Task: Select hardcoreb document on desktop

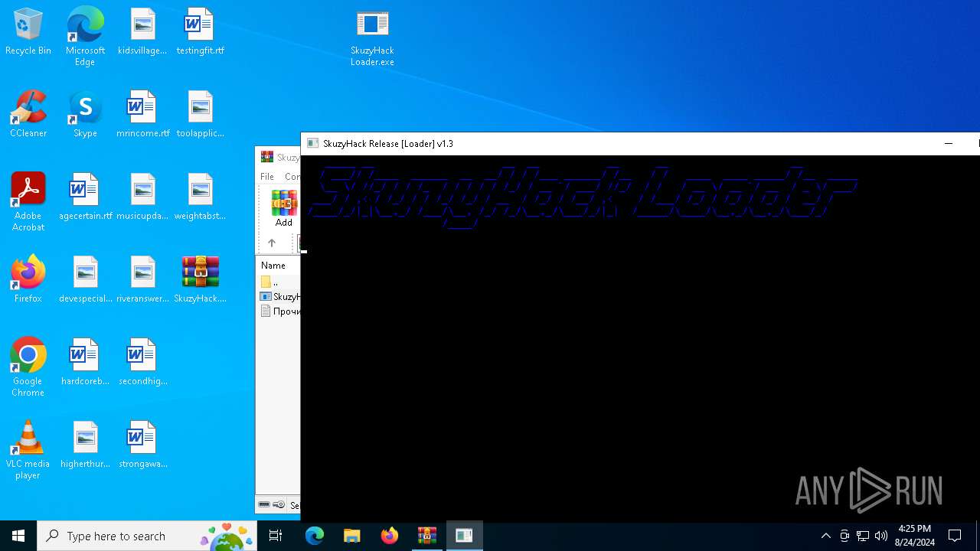Action: 85,363
